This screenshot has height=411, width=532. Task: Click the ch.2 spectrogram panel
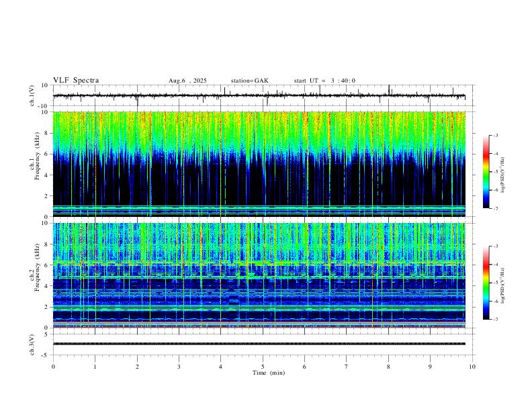259,275
